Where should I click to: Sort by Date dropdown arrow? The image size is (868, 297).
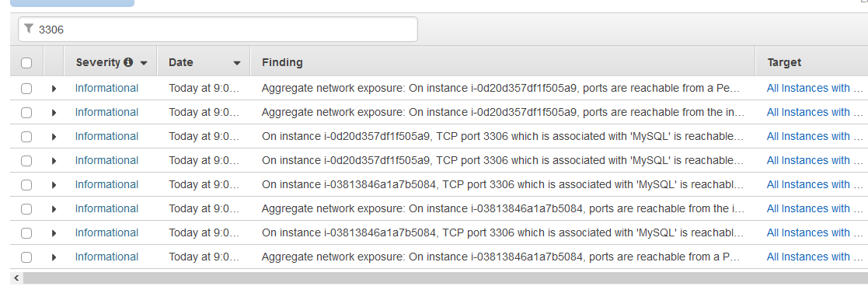point(237,63)
